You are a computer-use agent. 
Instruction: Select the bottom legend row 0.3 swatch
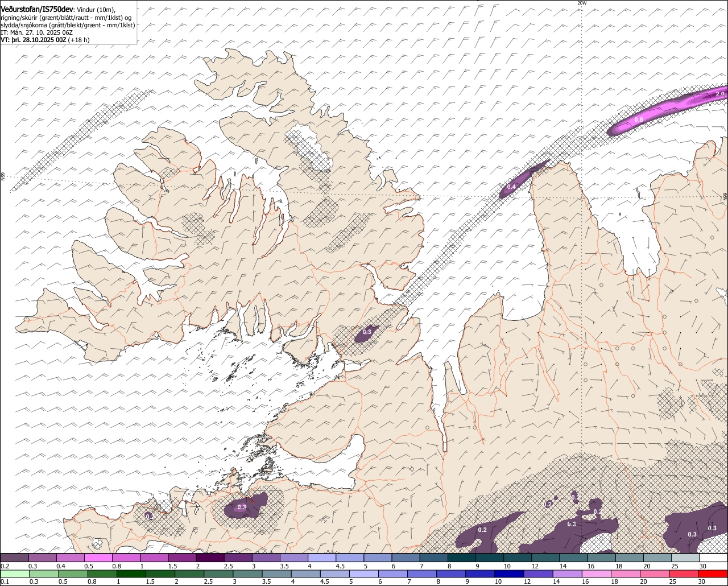pyautogui.click(x=44, y=574)
